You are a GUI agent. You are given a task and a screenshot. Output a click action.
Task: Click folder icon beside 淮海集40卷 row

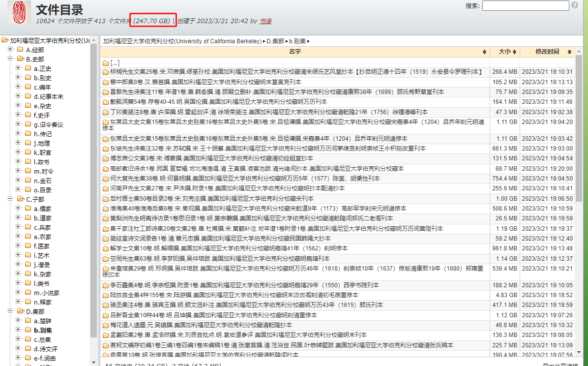[x=106, y=209]
